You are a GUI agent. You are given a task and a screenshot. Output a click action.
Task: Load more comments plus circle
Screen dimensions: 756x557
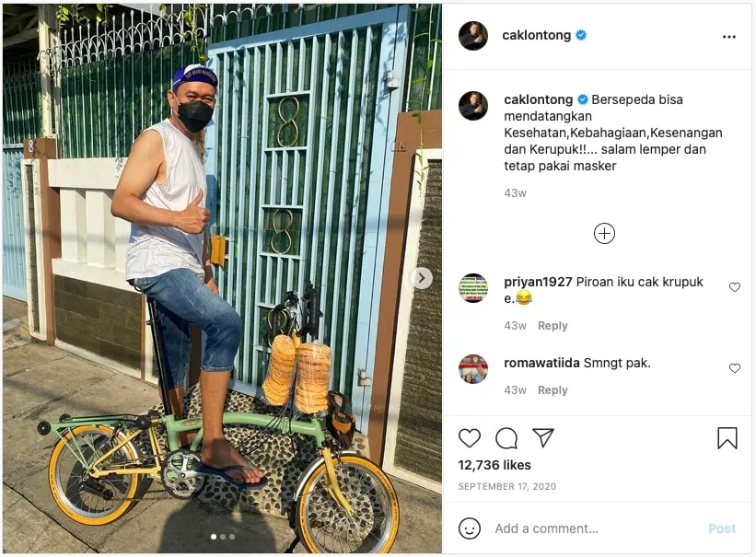click(604, 234)
